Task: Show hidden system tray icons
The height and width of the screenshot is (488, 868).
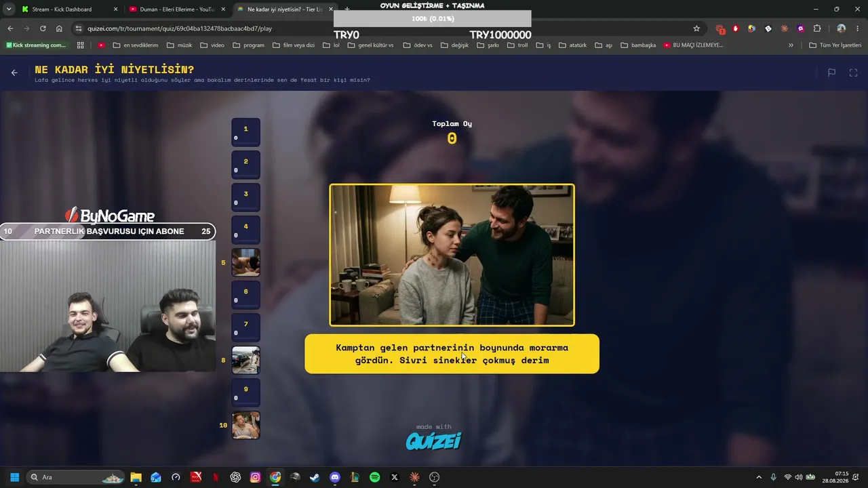Action: 759,477
